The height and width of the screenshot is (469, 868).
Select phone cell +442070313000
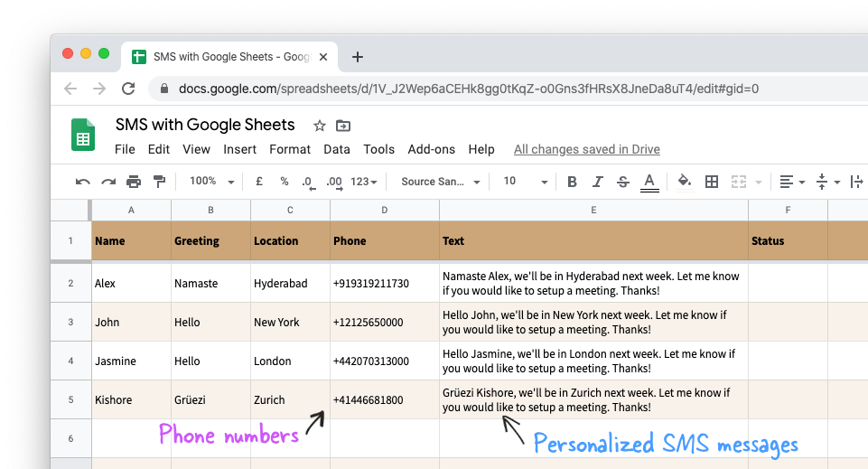pyautogui.click(x=385, y=361)
